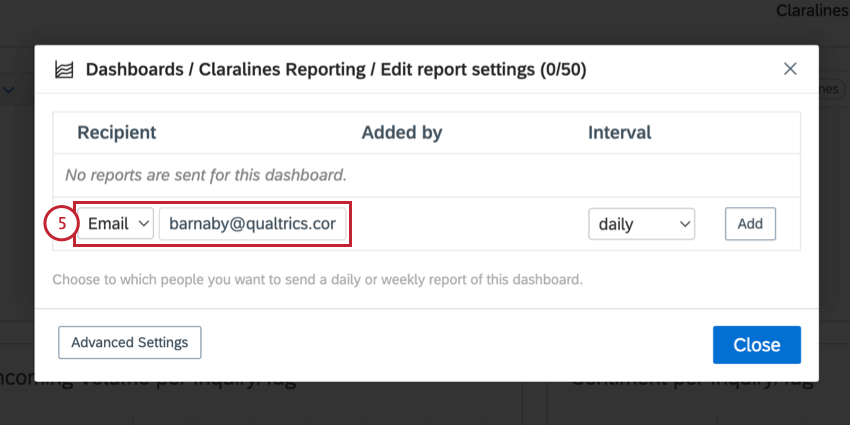Viewport: 850px width, 425px height.
Task: Click the Dashboards breadcrumb in title
Action: (134, 70)
